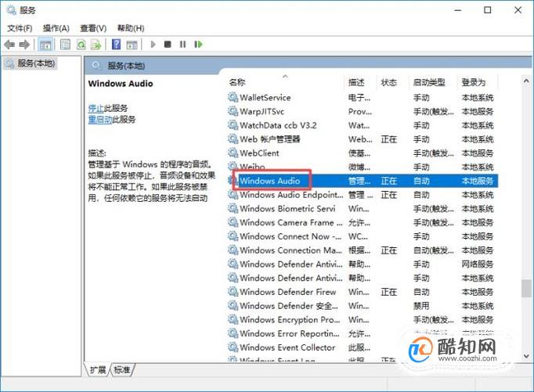Select the Windows Error Reportin... service
This screenshot has width=534, height=392.
[363, 333]
